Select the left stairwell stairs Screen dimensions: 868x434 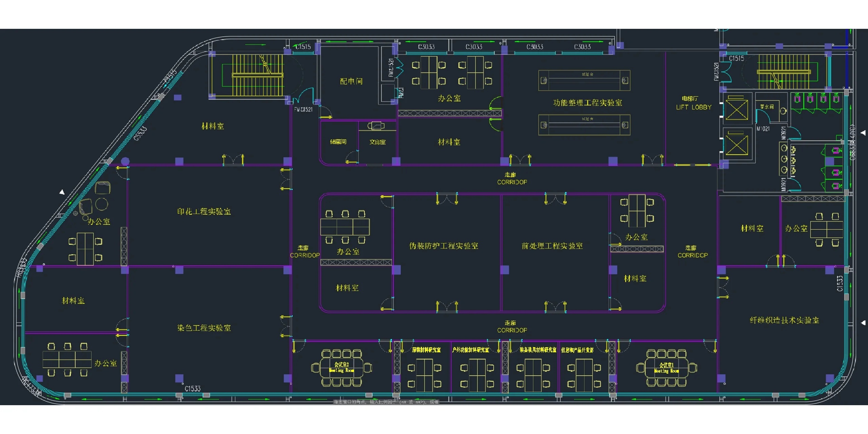tap(257, 75)
